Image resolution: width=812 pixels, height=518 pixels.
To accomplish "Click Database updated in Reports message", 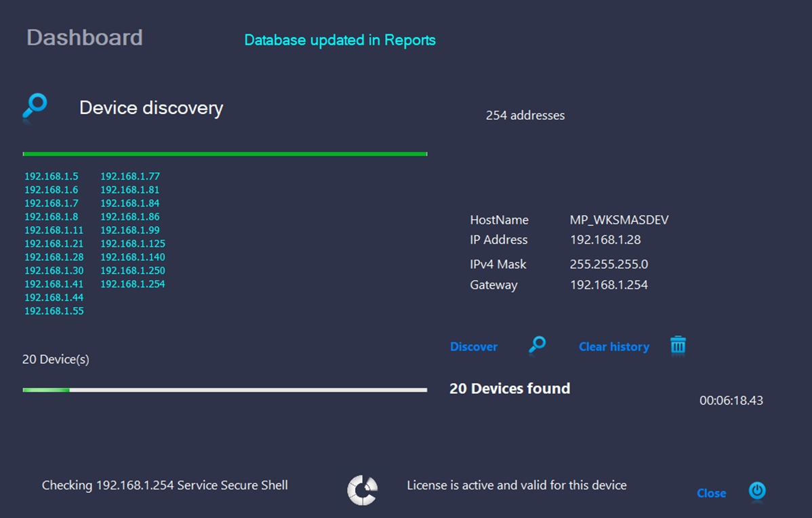I will click(340, 40).
